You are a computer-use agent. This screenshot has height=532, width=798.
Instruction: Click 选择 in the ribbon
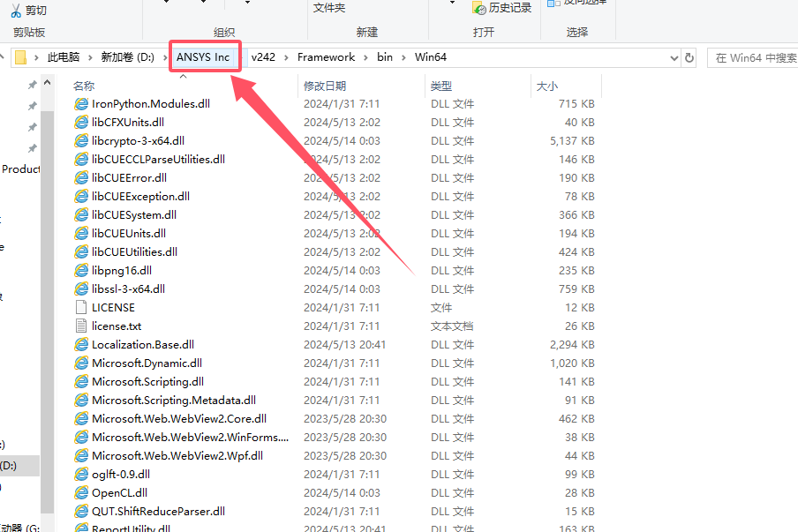[579, 31]
